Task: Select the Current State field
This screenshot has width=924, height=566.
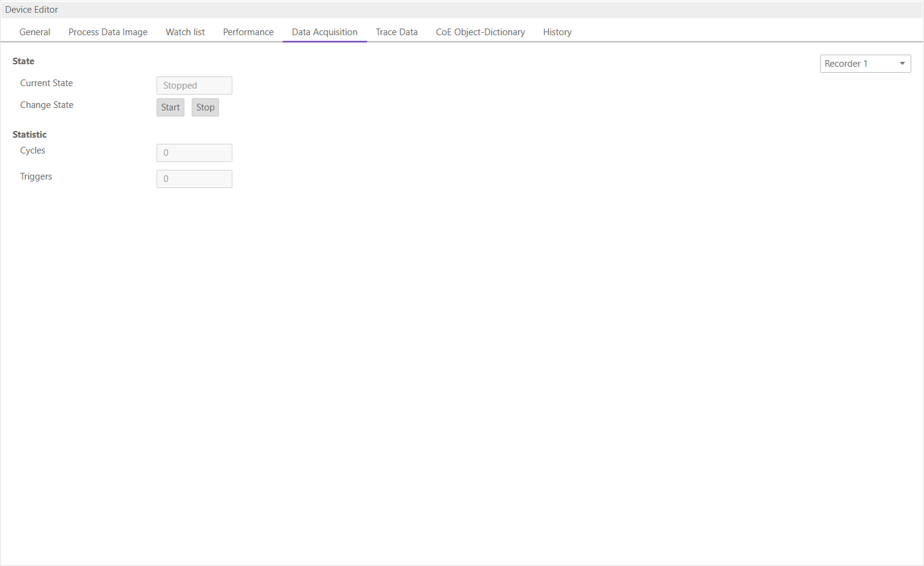Action: (194, 85)
